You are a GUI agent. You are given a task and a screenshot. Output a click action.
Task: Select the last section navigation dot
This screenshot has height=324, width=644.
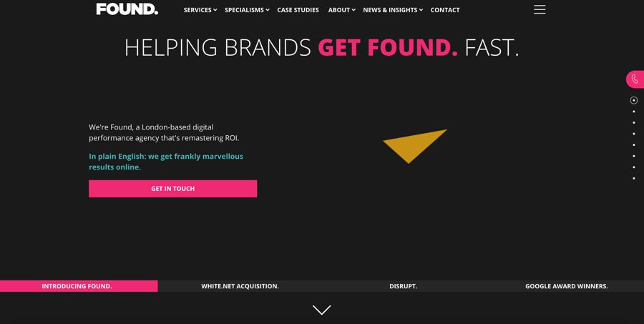(634, 178)
